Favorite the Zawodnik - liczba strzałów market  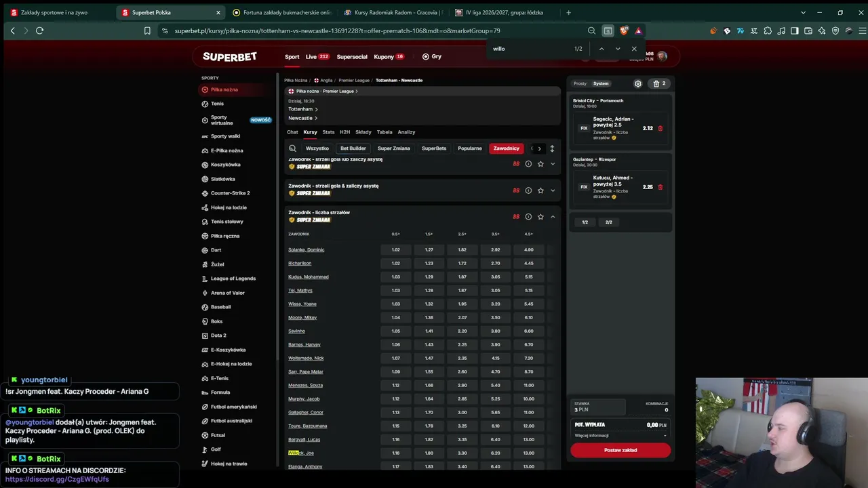click(x=540, y=217)
